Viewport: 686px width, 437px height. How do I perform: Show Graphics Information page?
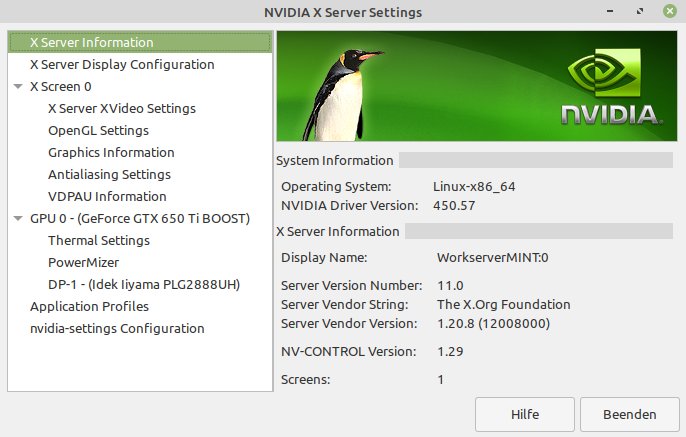tap(111, 153)
